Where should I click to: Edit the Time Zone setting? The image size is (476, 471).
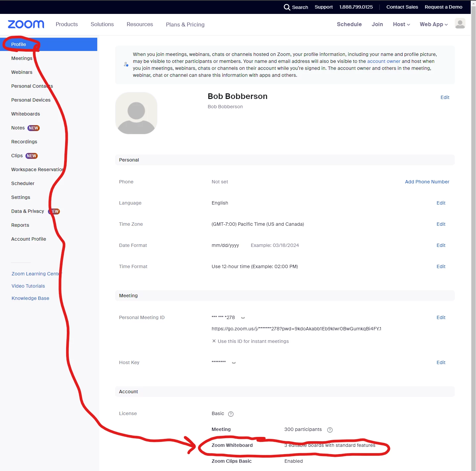pyautogui.click(x=441, y=224)
